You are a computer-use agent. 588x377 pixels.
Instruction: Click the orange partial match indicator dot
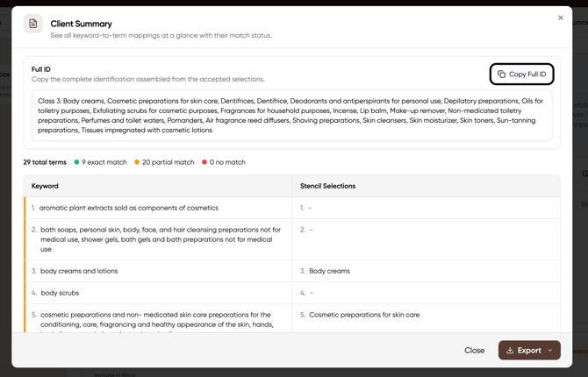[x=137, y=162]
